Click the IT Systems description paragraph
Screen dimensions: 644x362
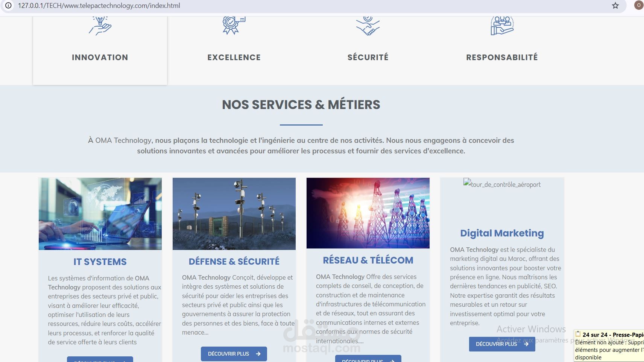105,310
